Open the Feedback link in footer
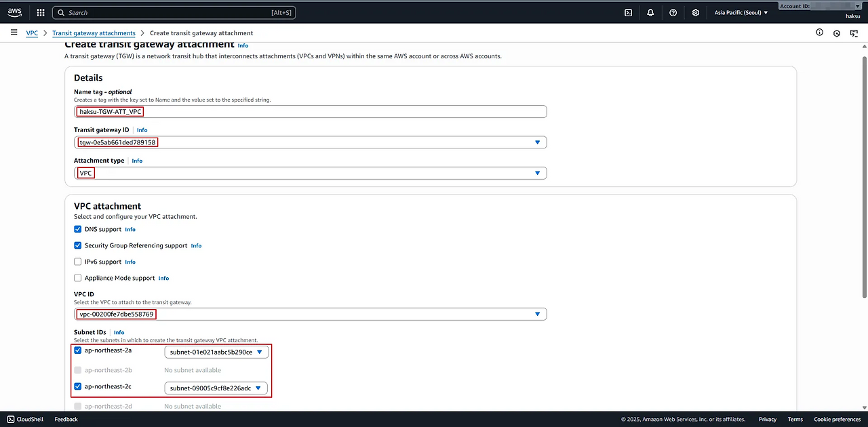This screenshot has height=427, width=868. pos(66,419)
